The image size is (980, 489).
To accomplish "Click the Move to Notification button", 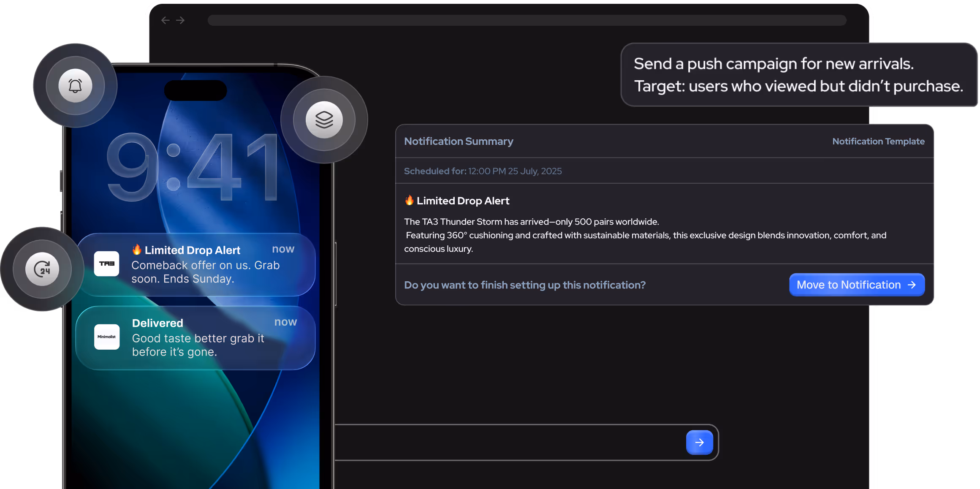I will click(856, 285).
